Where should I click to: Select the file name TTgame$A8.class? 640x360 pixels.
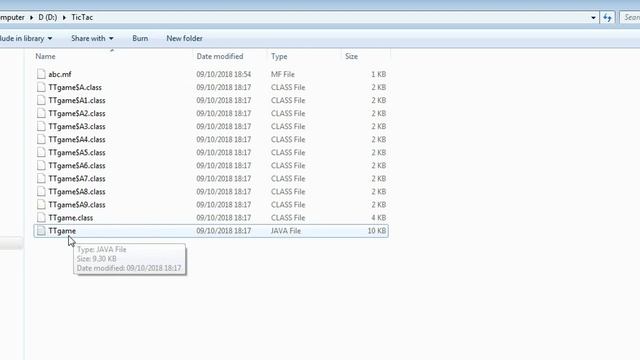77,192
